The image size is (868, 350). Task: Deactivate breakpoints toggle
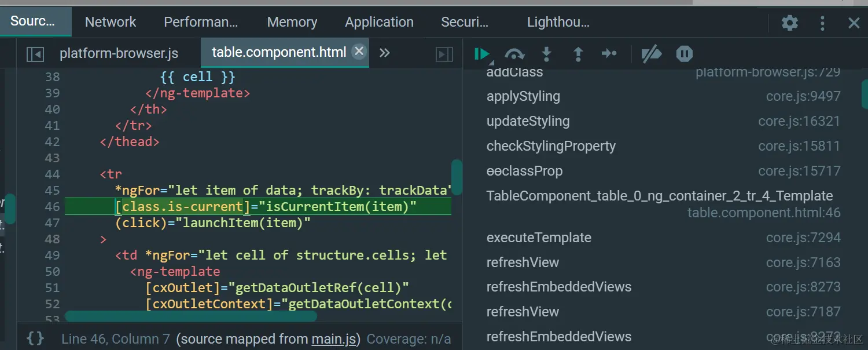[652, 54]
